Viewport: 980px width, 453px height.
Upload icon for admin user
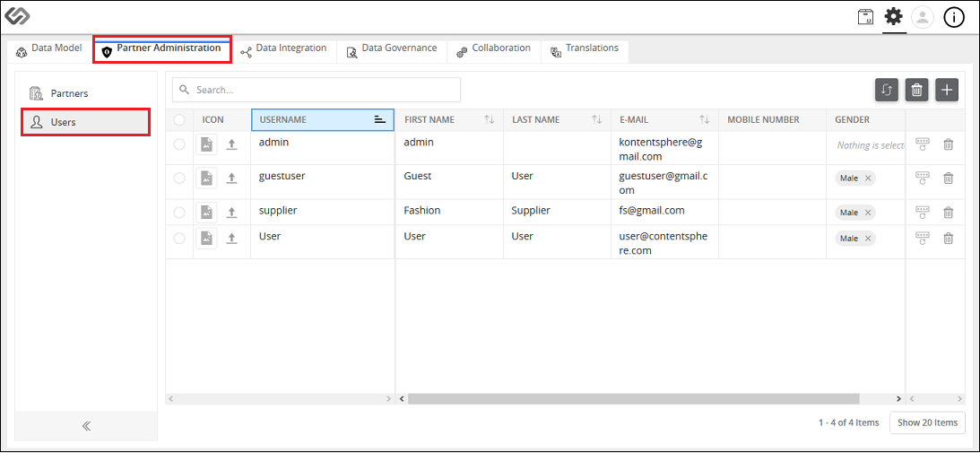click(231, 144)
